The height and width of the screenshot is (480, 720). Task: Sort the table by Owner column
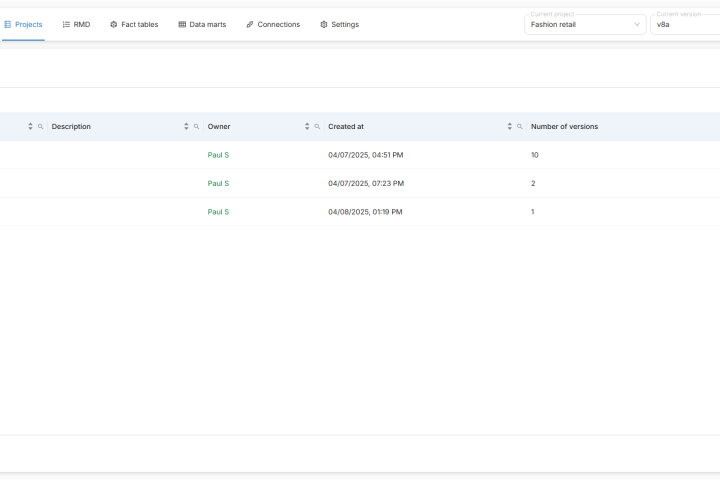click(x=307, y=127)
